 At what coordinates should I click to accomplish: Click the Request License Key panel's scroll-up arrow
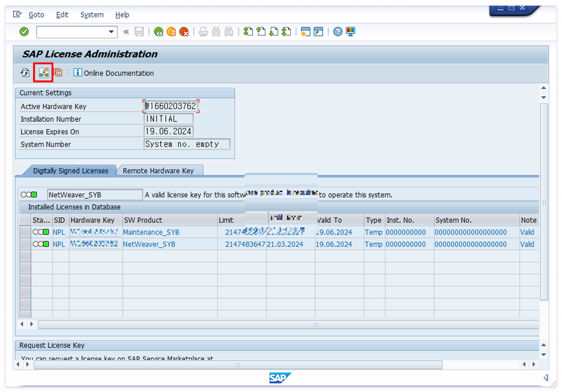point(544,345)
